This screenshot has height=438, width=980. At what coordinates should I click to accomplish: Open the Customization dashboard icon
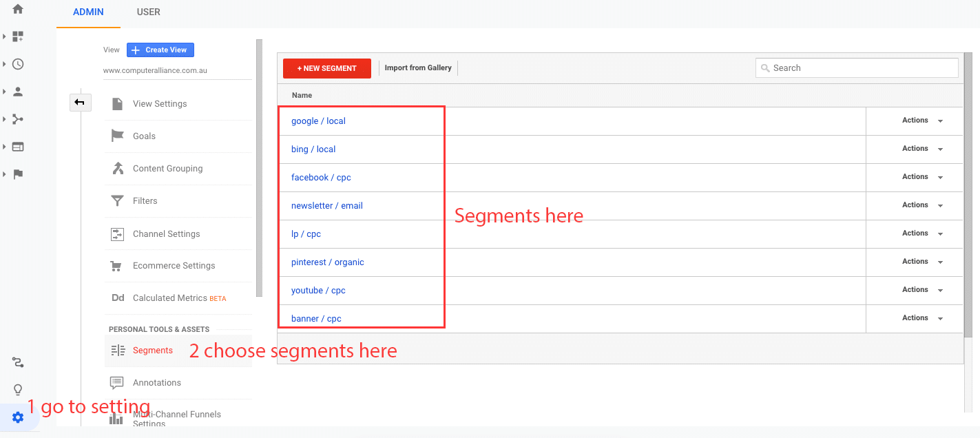pos(18,36)
